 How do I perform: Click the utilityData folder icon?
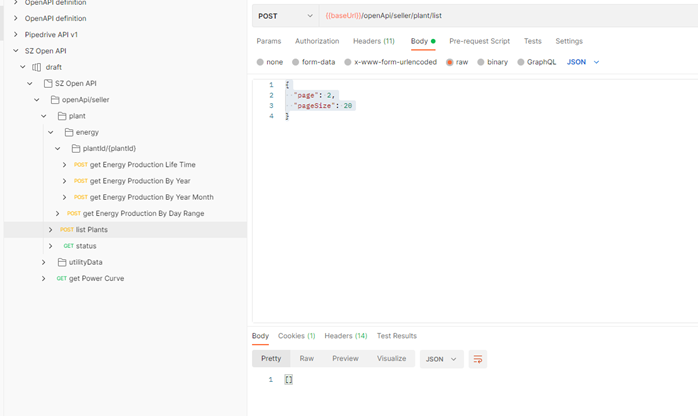pyautogui.click(x=62, y=262)
